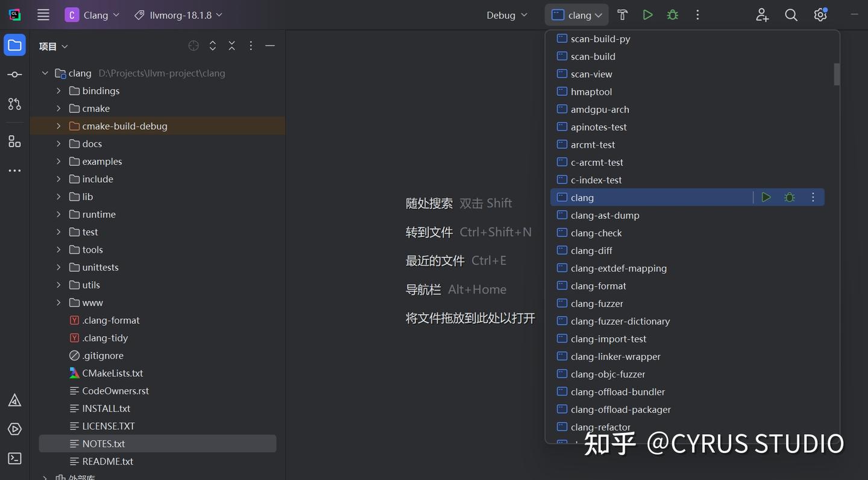Image resolution: width=868 pixels, height=480 pixels.
Task: Collapse the clang root project node
Action: tap(44, 73)
